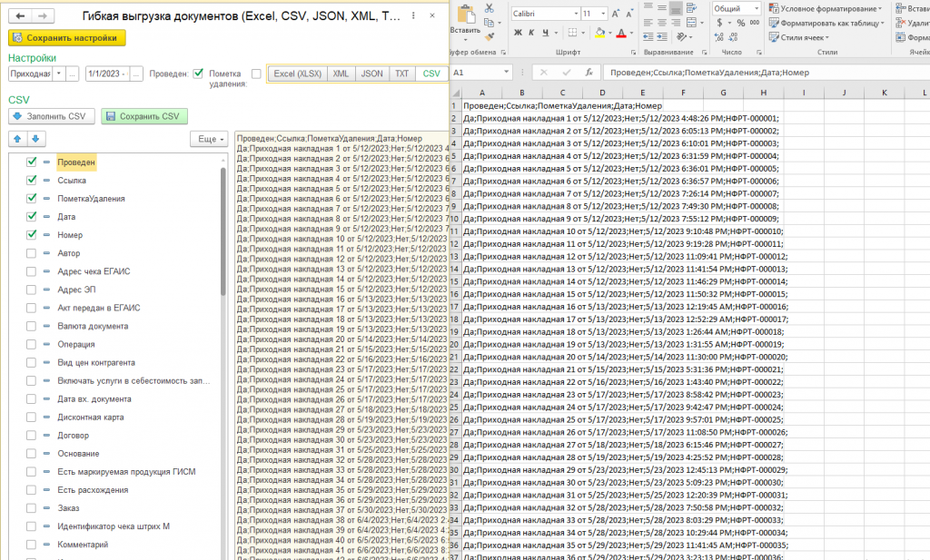
Task: Toggle italic К formatting in Excel
Action: pyautogui.click(x=531, y=33)
